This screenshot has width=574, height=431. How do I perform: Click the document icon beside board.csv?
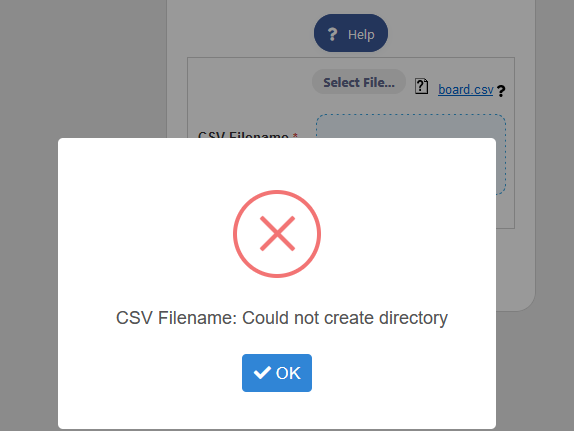421,86
